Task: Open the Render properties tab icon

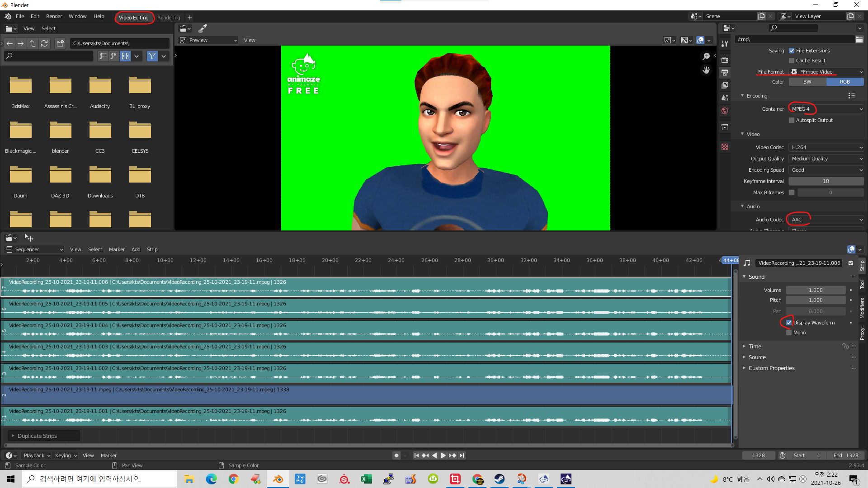Action: (725, 60)
